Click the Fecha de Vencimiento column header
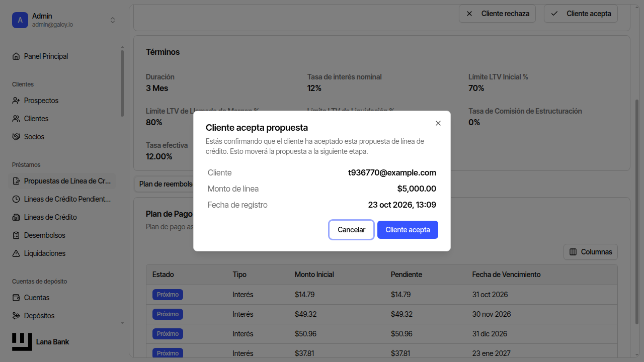 point(506,275)
